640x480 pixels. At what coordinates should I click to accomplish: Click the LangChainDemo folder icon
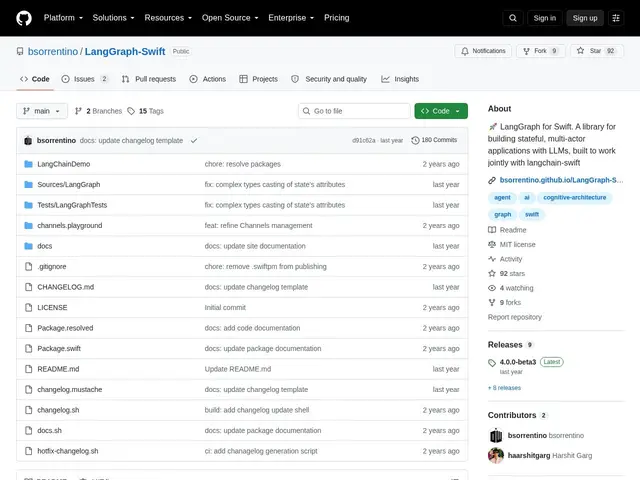28,164
